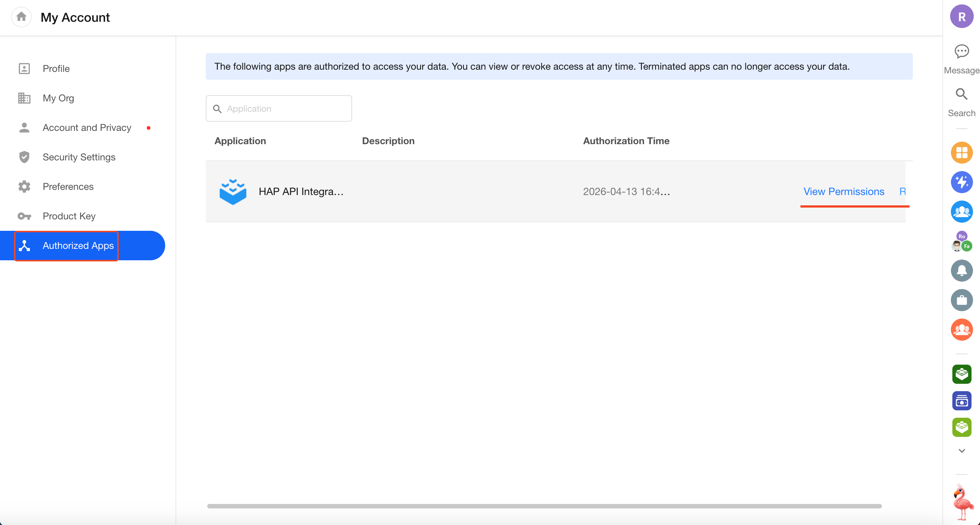Click View Permissions for HAP API Integration

844,191
